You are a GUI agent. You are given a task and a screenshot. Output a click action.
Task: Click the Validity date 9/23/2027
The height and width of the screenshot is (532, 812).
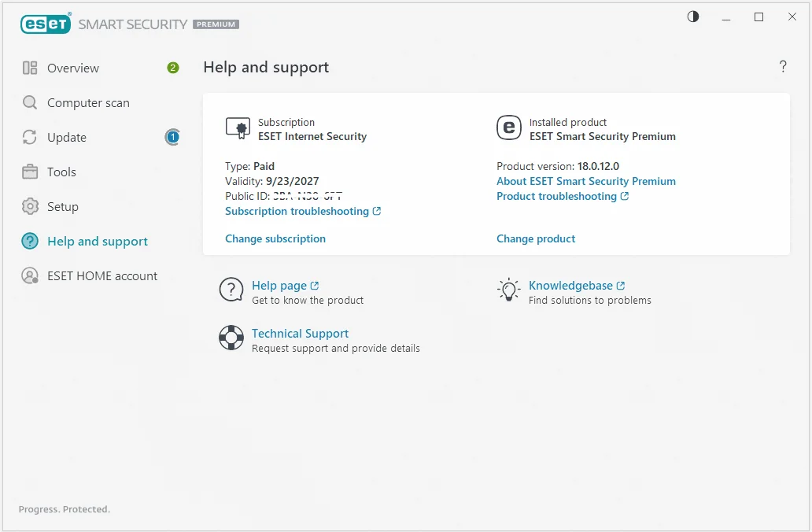click(x=293, y=181)
